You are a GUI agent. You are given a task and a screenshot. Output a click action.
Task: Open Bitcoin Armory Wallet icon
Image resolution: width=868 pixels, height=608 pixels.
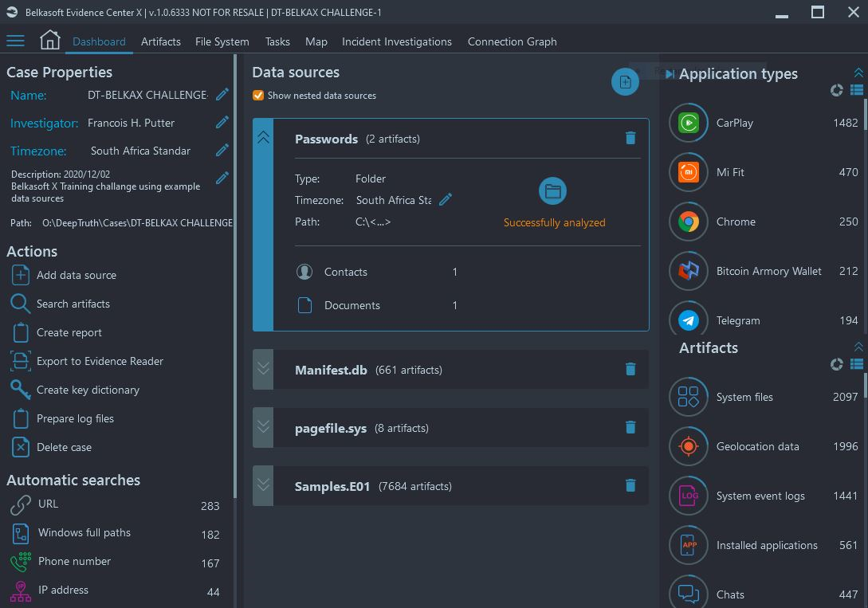tap(689, 270)
